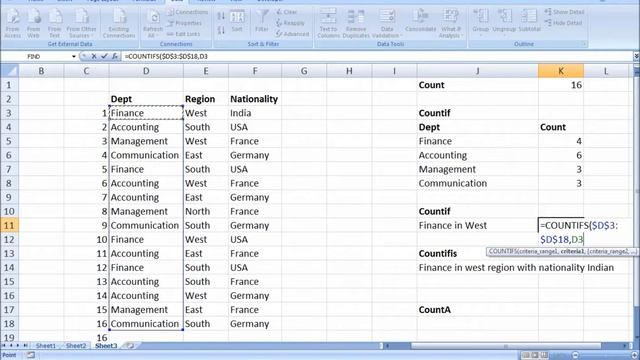The image size is (640, 360).
Task: Switch to the Sheet2 tab
Action: click(76, 346)
